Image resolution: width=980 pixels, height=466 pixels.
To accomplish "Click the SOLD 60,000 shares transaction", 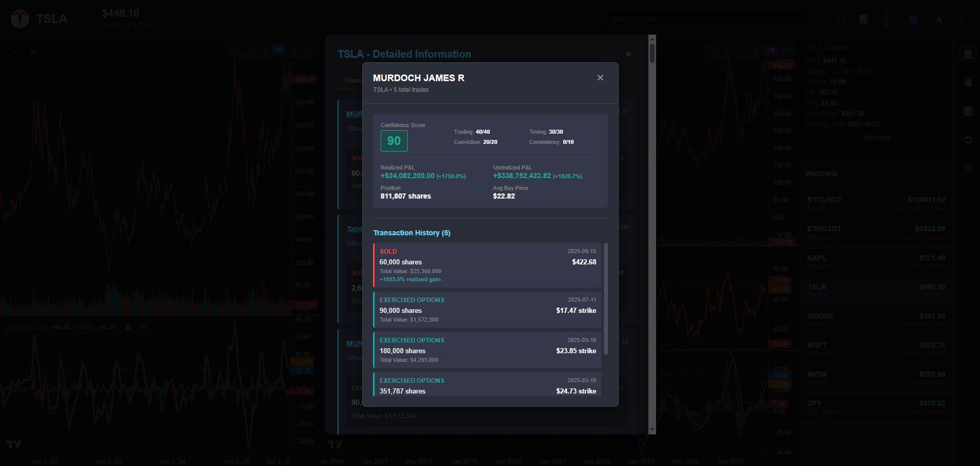I will (487, 265).
